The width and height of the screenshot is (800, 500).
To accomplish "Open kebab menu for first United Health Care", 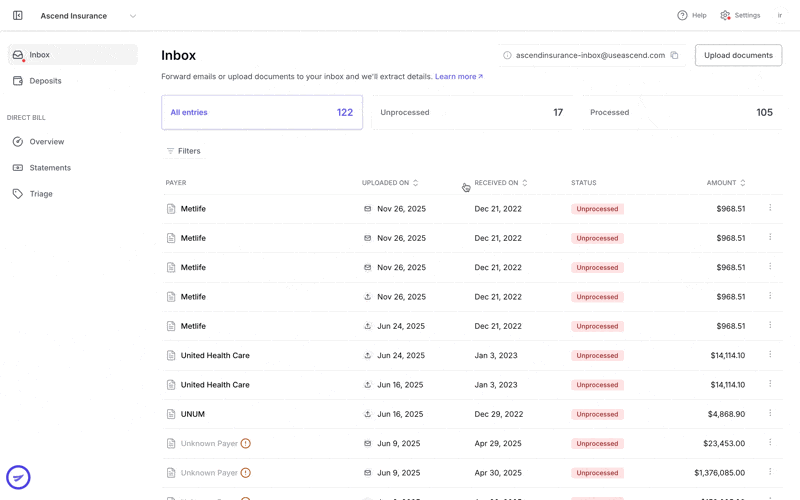I will point(770,355).
